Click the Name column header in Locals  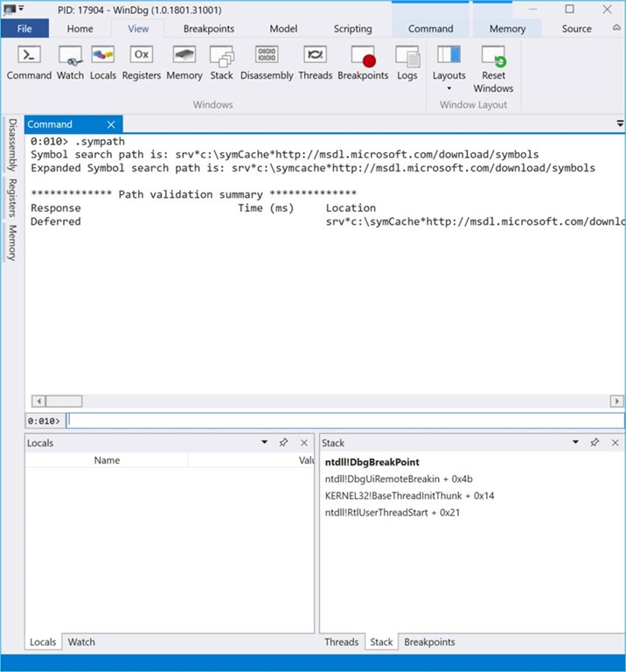[107, 460]
